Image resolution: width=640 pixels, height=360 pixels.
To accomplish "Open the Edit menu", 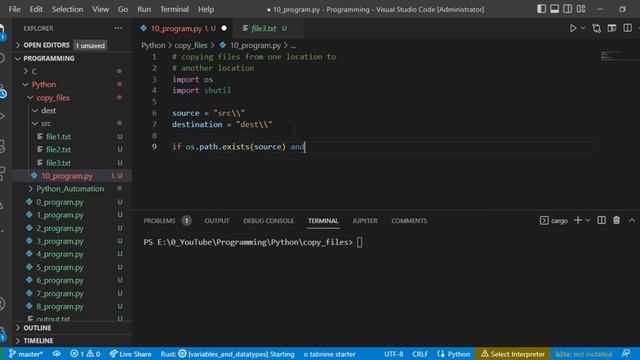I will point(36,9).
